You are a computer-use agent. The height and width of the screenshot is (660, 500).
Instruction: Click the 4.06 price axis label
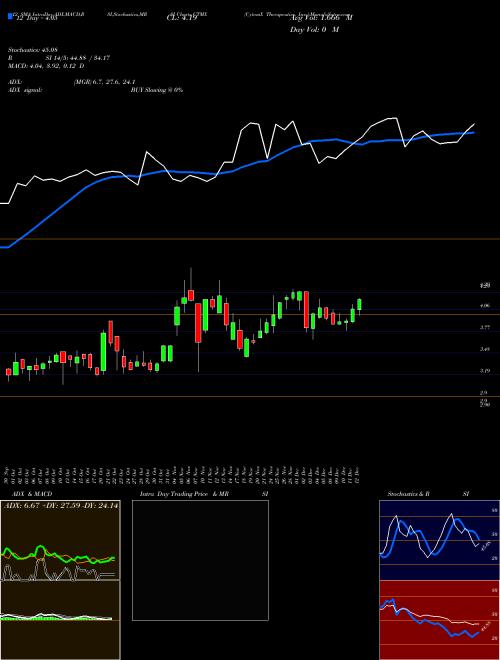pos(484,306)
